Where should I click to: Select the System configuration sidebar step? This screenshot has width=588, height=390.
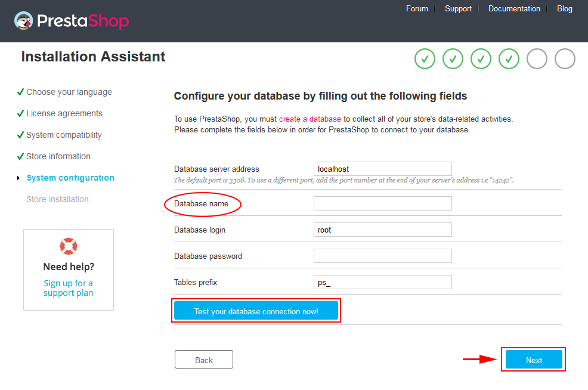70,178
